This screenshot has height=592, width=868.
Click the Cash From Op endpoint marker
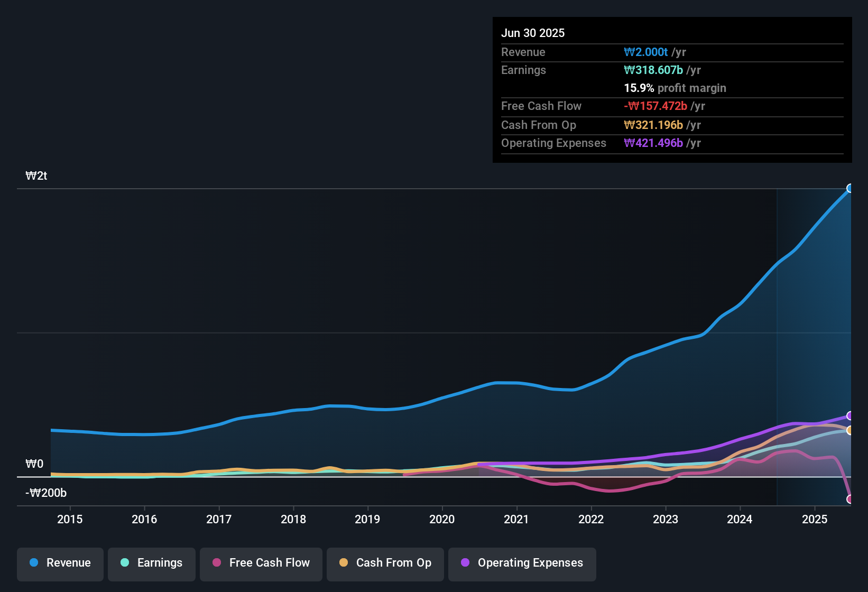pyautogui.click(x=850, y=430)
